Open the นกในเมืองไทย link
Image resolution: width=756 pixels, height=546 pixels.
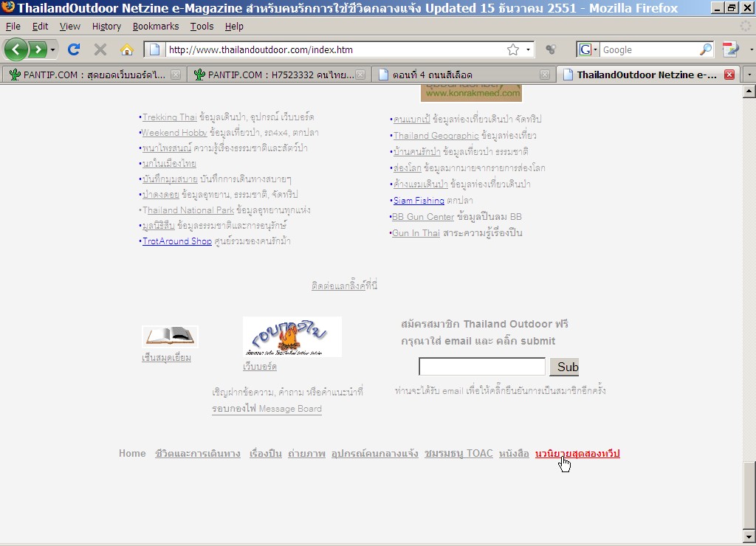(x=169, y=163)
